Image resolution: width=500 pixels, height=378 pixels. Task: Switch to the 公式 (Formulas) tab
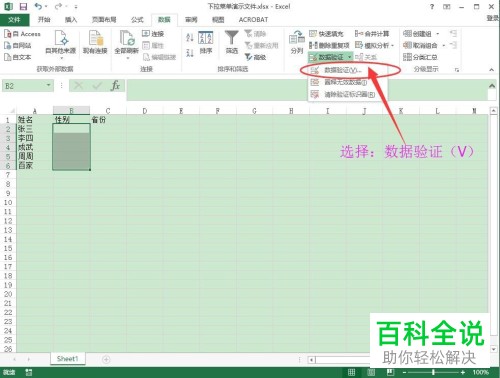(137, 20)
